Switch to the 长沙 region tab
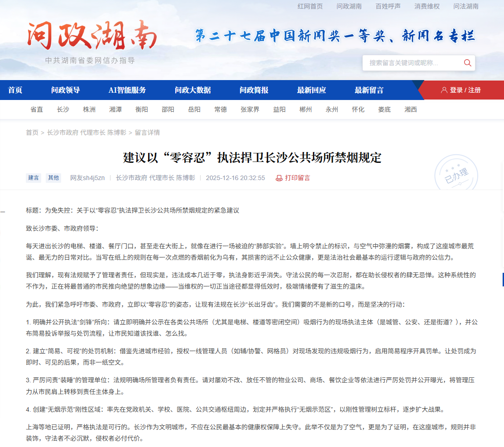The height and width of the screenshot is (447, 504). coord(63,109)
